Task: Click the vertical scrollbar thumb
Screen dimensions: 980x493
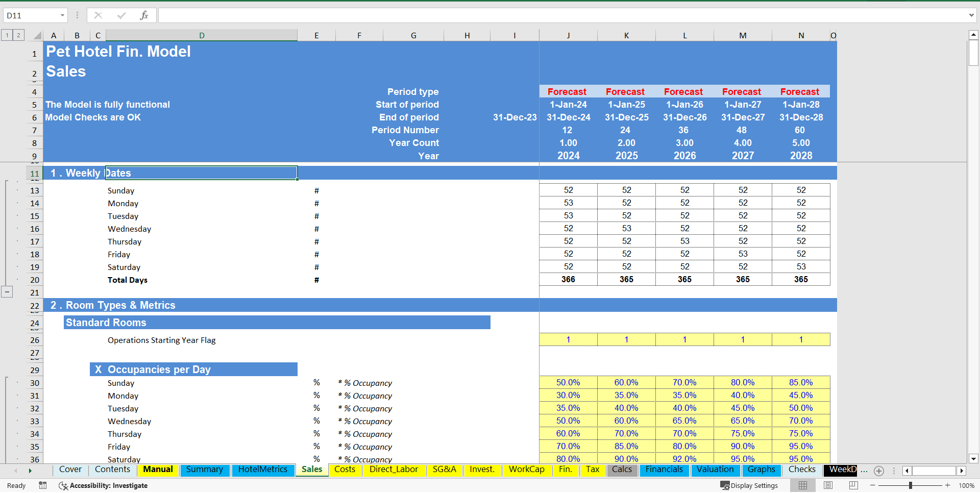Action: click(973, 53)
